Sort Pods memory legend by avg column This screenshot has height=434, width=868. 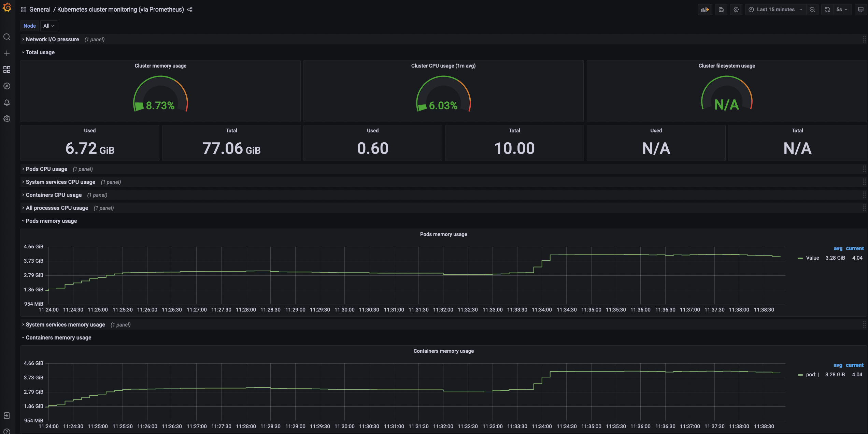click(838, 248)
